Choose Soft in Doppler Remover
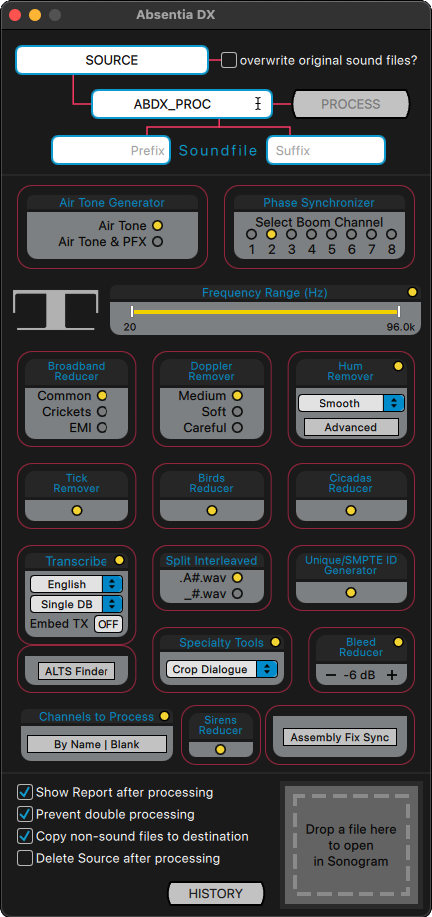Image resolution: width=432 pixels, height=917 pixels. (x=237, y=412)
